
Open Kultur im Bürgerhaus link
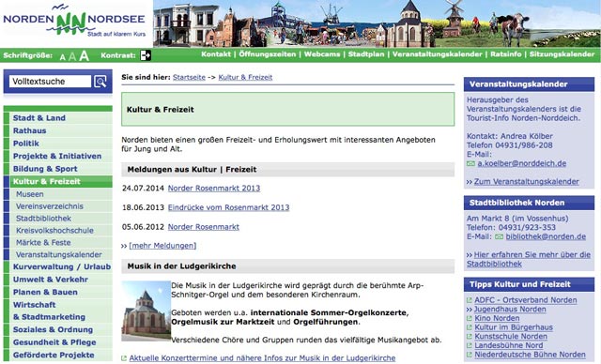(x=514, y=327)
